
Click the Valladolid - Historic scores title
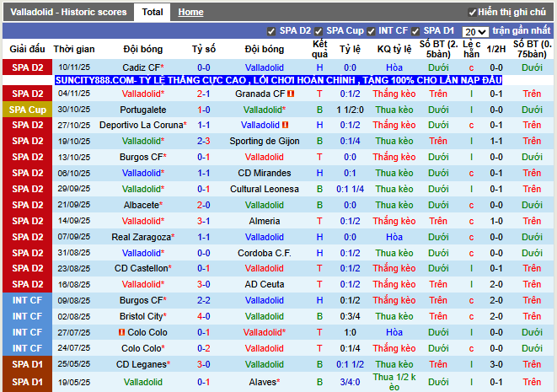click(68, 12)
